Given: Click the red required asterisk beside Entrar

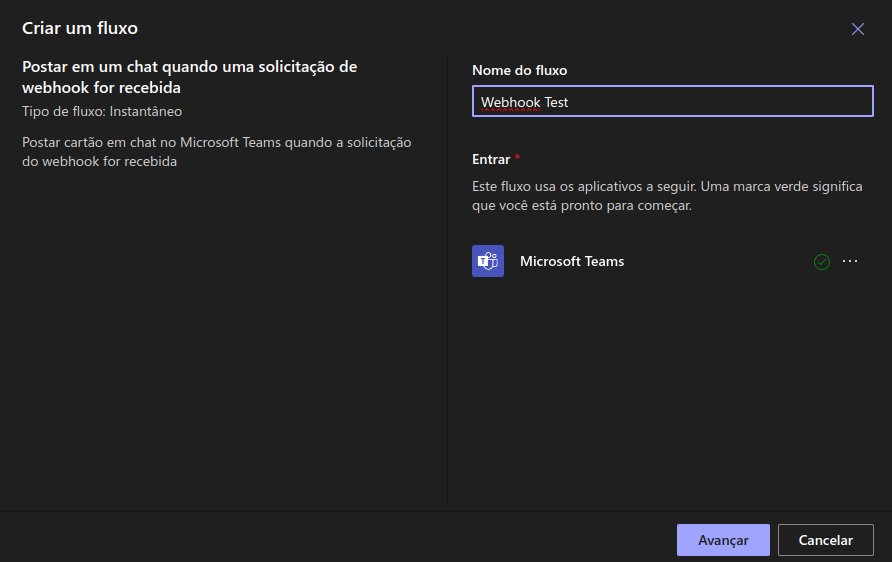Looking at the screenshot, I should pyautogui.click(x=518, y=159).
